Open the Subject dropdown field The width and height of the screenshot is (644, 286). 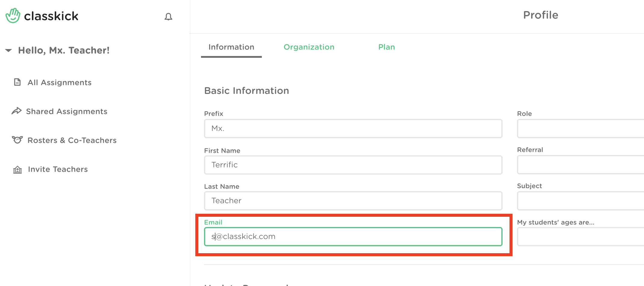pos(580,201)
